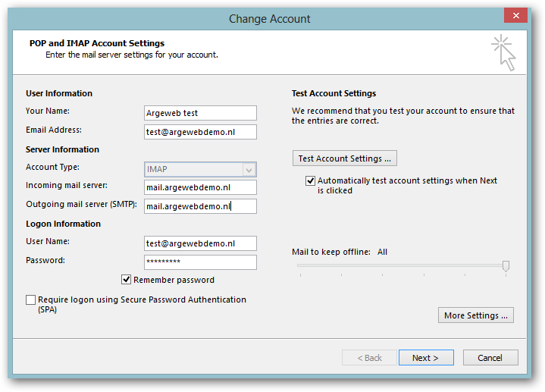This screenshot has height=392, width=545.
Task: Cancel the account changes
Action: coord(490,358)
